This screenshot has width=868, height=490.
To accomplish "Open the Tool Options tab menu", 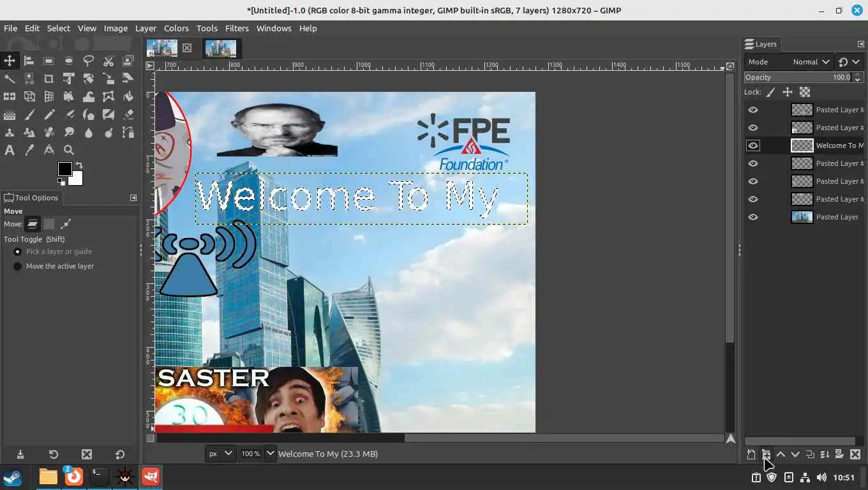I will pyautogui.click(x=133, y=198).
